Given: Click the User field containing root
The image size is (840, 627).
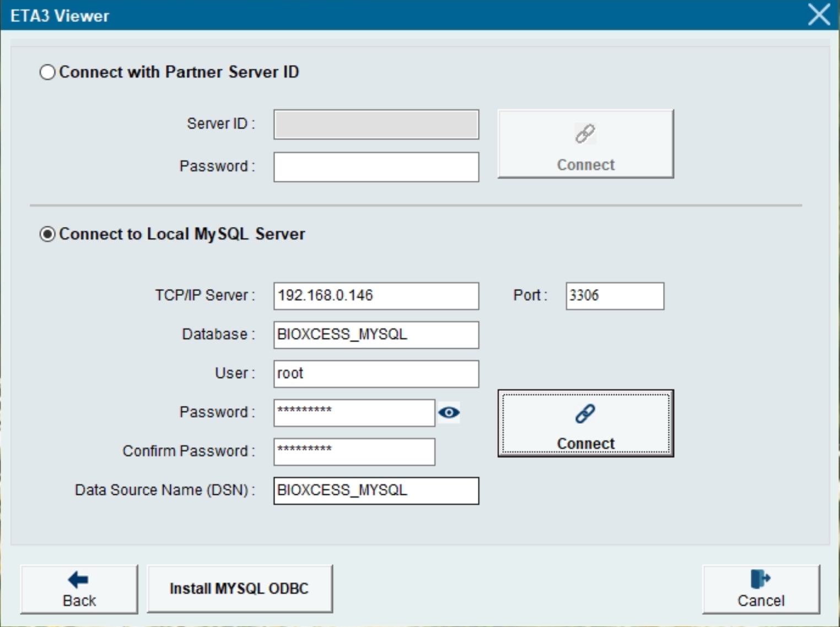Looking at the screenshot, I should [x=376, y=374].
